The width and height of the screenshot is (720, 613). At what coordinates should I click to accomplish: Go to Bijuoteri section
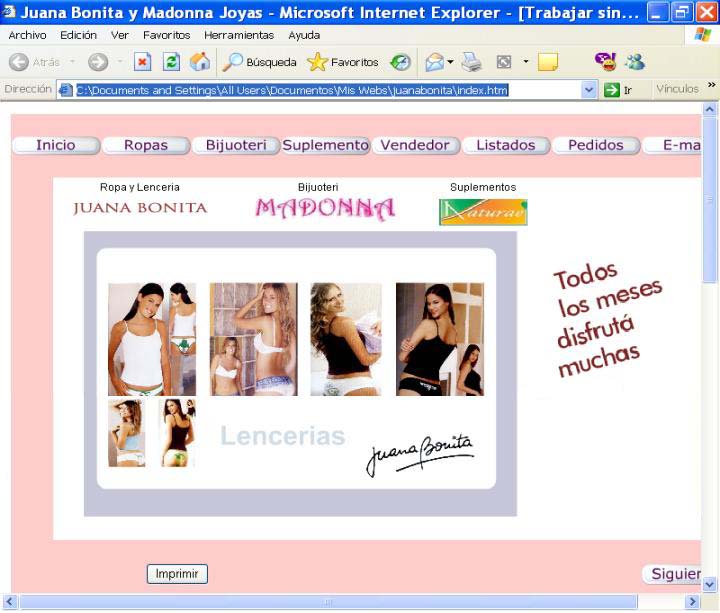[x=236, y=146]
